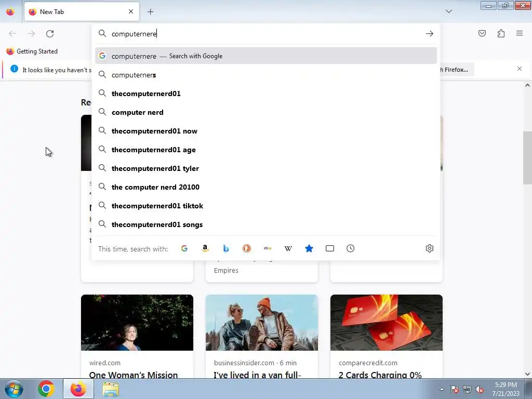Open 'I've lived in a van full-' link
Screen dimensions: 532x399
coord(257,375)
